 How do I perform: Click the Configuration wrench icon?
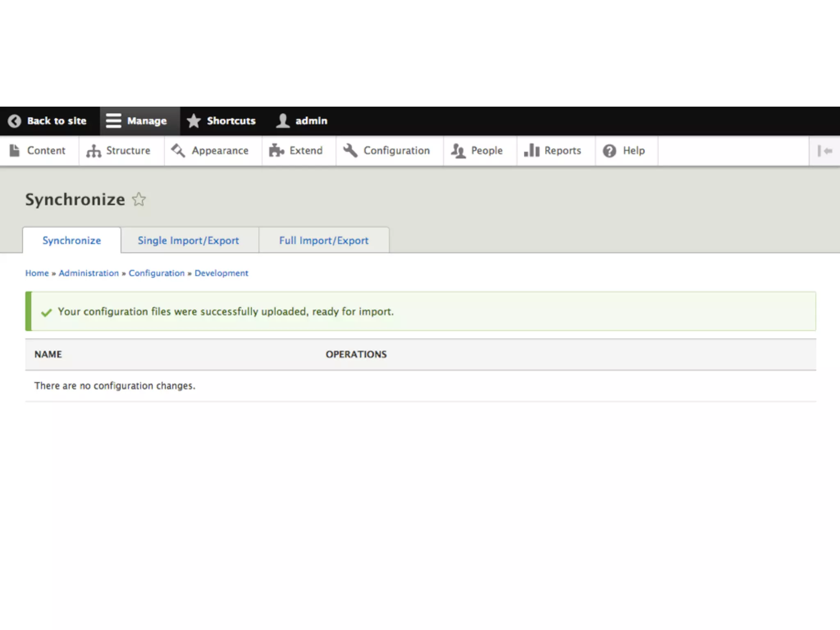click(350, 151)
